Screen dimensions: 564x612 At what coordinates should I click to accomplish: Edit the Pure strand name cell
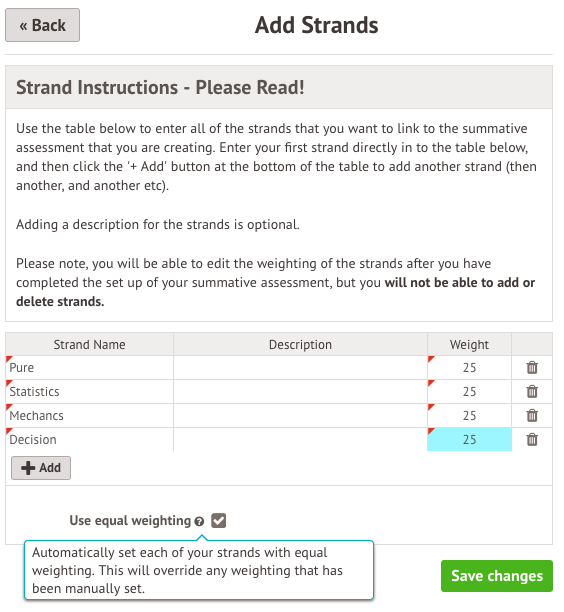point(89,367)
